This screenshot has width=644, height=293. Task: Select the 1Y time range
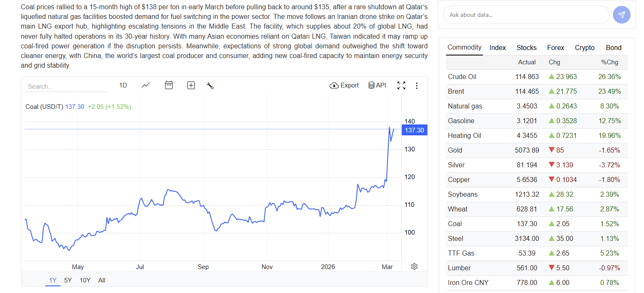pos(53,280)
